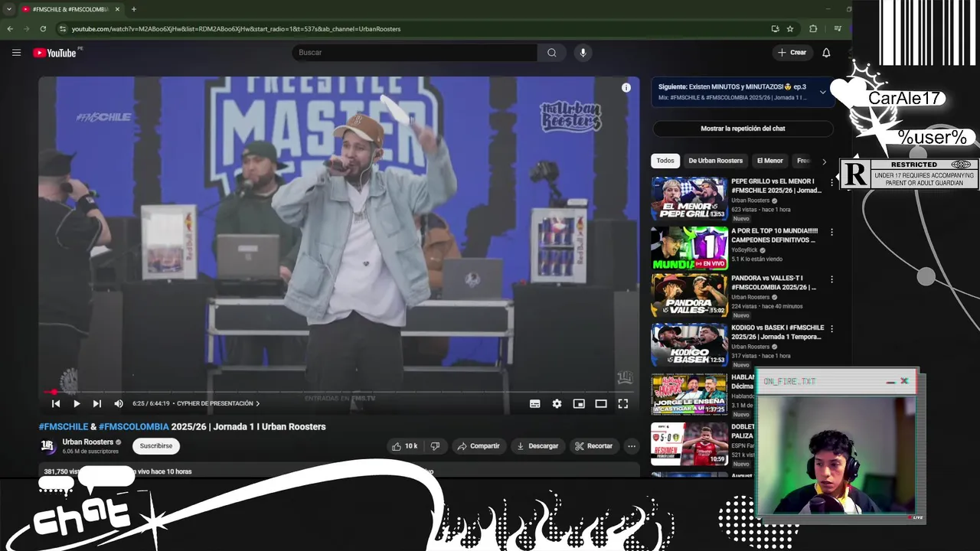The width and height of the screenshot is (980, 551).
Task: Open the player settings gear
Action: (557, 403)
